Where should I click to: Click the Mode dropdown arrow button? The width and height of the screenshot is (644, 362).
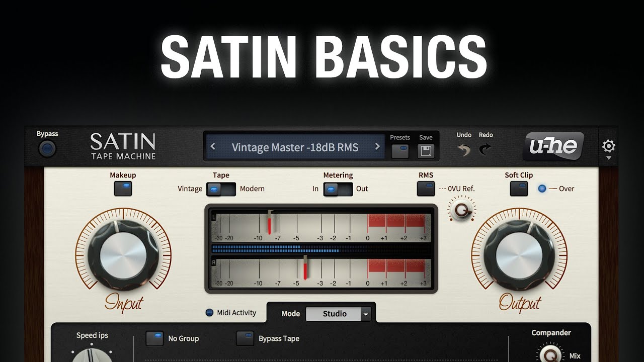click(366, 314)
